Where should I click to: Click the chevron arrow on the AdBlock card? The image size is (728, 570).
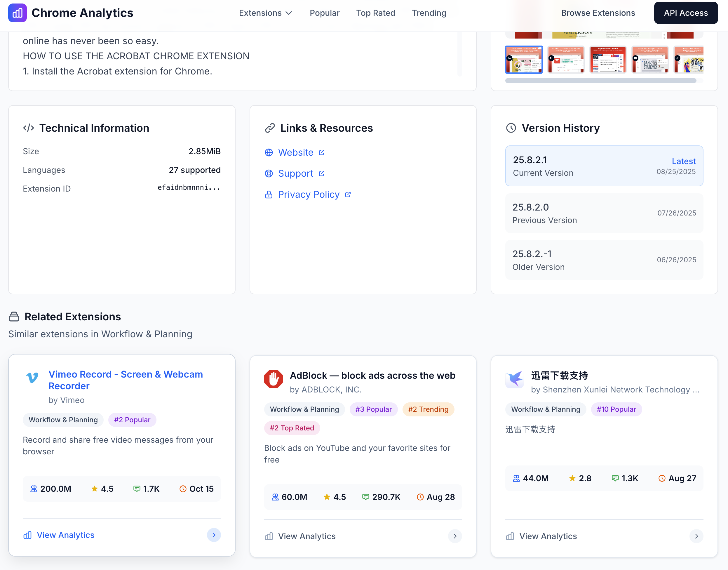click(x=454, y=536)
